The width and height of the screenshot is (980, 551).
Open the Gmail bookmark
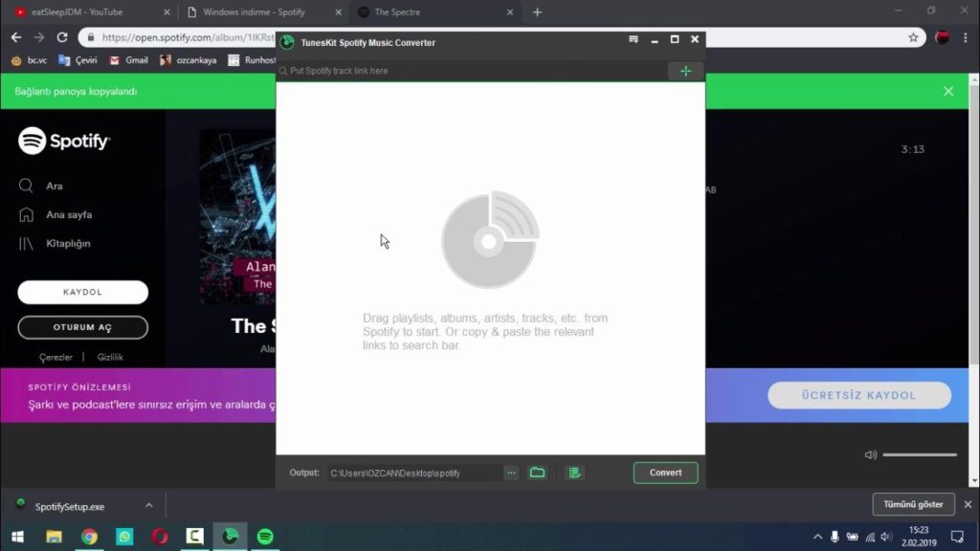tap(129, 60)
